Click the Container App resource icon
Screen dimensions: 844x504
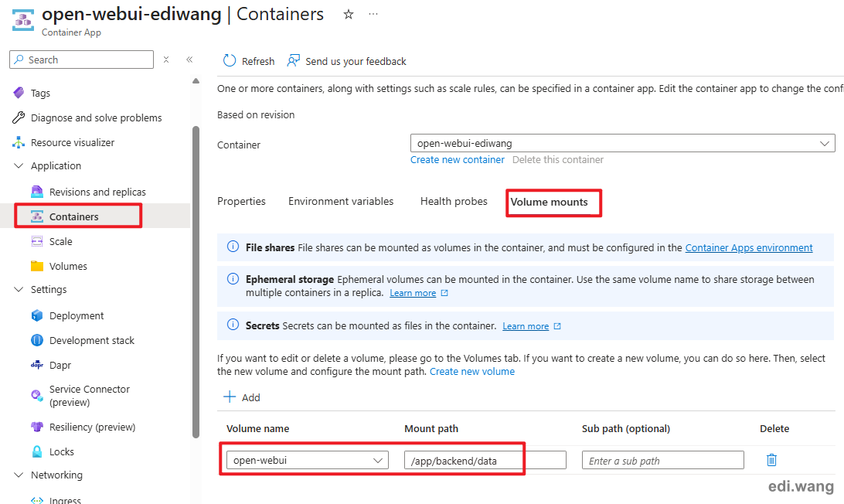pyautogui.click(x=22, y=20)
